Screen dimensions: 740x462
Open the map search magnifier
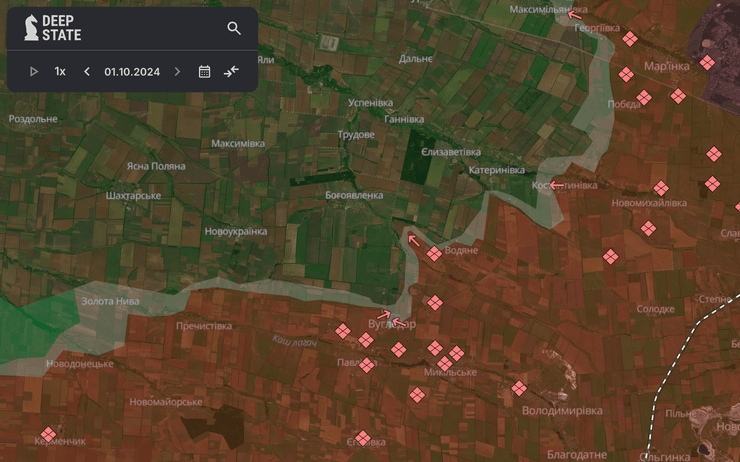click(234, 28)
